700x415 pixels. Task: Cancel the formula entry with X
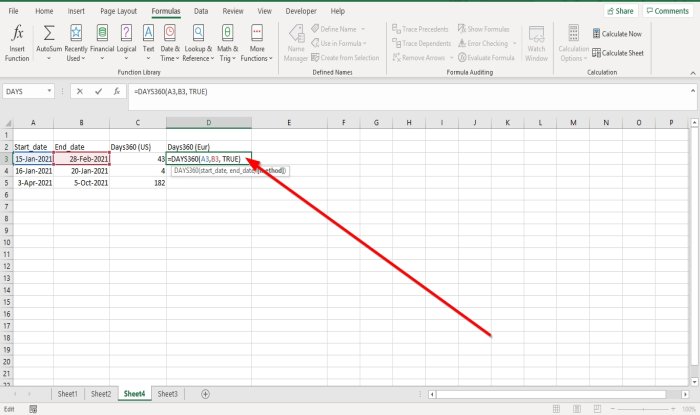(79, 91)
